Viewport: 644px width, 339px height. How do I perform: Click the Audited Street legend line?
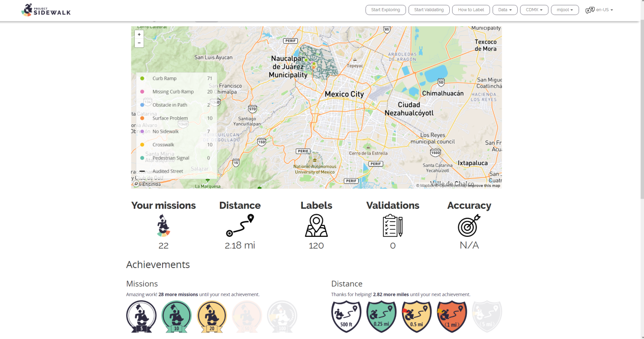tap(142, 171)
